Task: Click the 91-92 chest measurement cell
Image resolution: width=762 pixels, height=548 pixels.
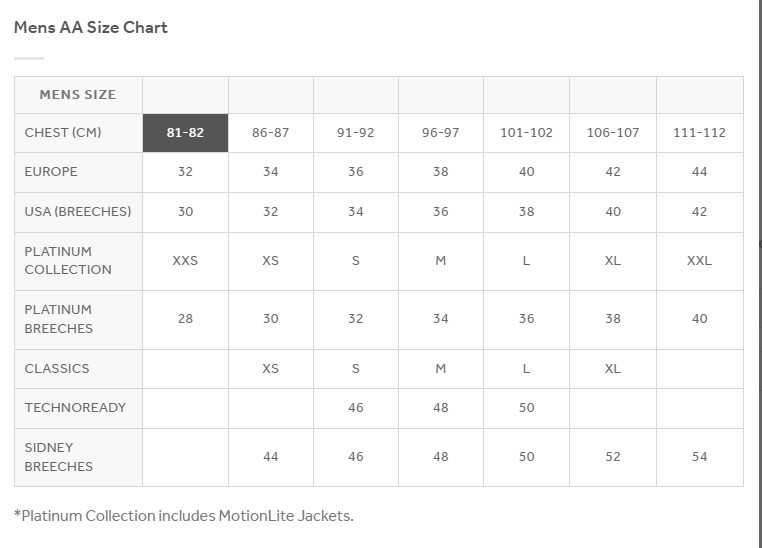Action: [356, 133]
